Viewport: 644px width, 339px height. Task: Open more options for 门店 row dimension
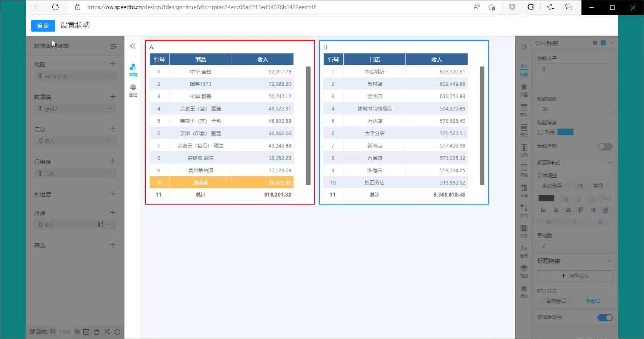(x=109, y=174)
